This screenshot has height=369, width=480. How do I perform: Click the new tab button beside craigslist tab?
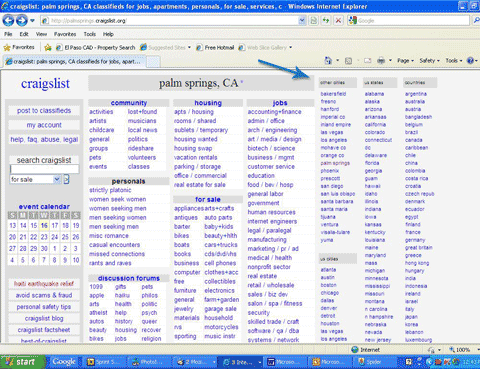click(153, 62)
